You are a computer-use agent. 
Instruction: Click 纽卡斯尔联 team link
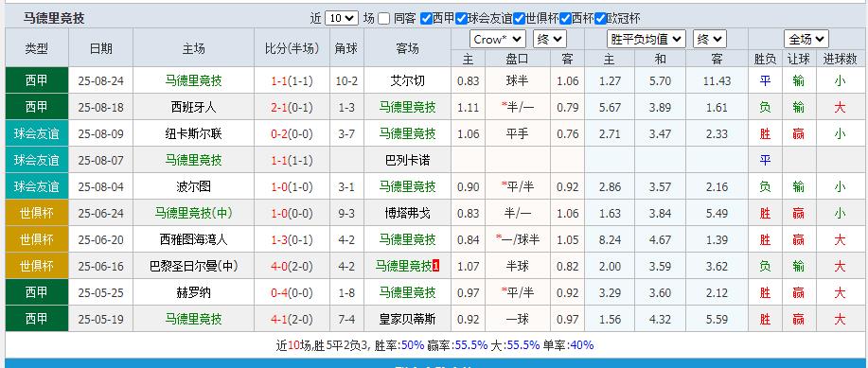click(193, 134)
